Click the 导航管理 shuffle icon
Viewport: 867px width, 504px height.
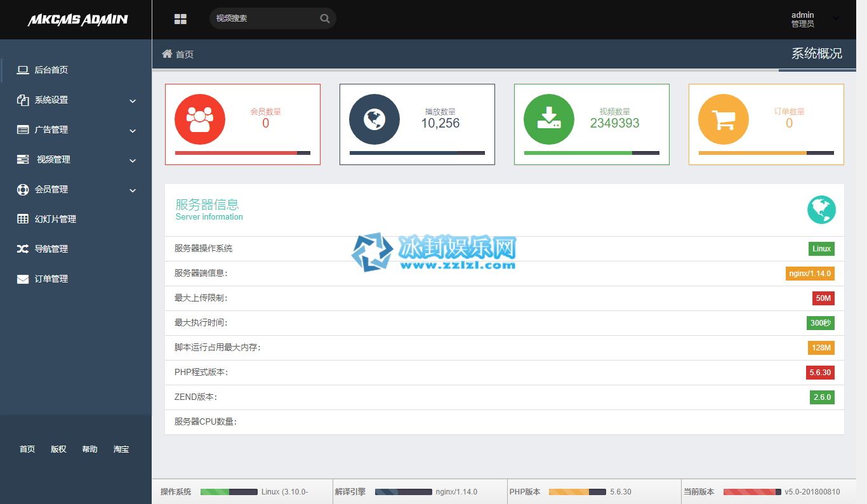pyautogui.click(x=22, y=249)
